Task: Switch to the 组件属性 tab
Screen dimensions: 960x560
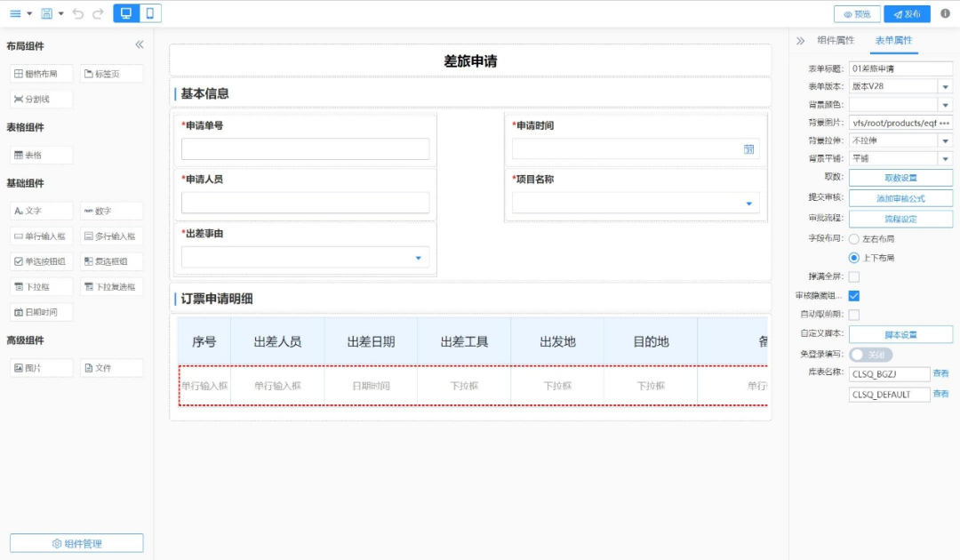Action: (836, 41)
